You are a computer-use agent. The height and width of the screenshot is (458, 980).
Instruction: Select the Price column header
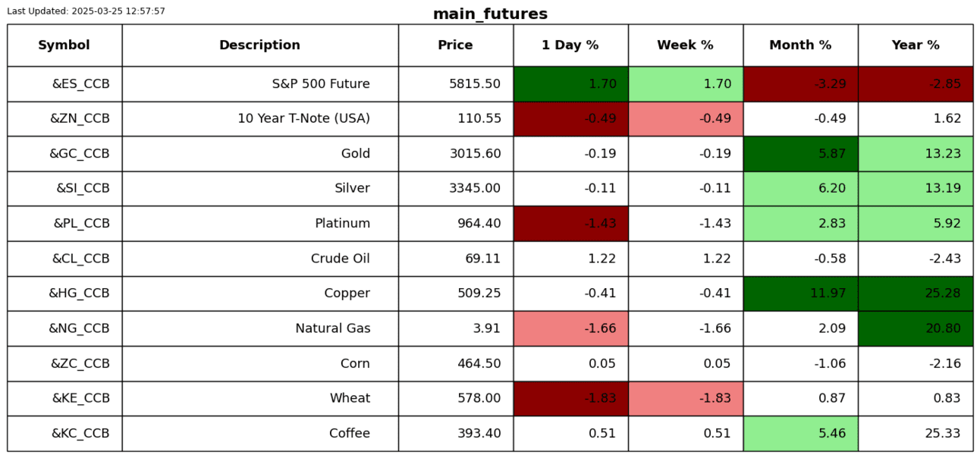[x=455, y=45]
